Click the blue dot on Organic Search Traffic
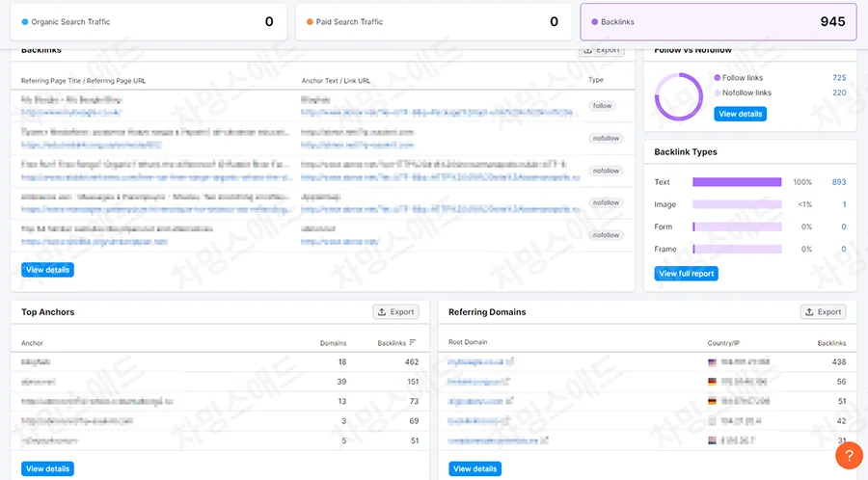868x480 pixels. pos(25,22)
